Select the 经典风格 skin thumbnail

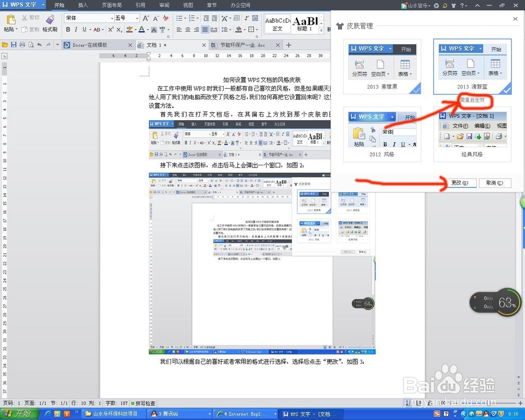tap(472, 134)
